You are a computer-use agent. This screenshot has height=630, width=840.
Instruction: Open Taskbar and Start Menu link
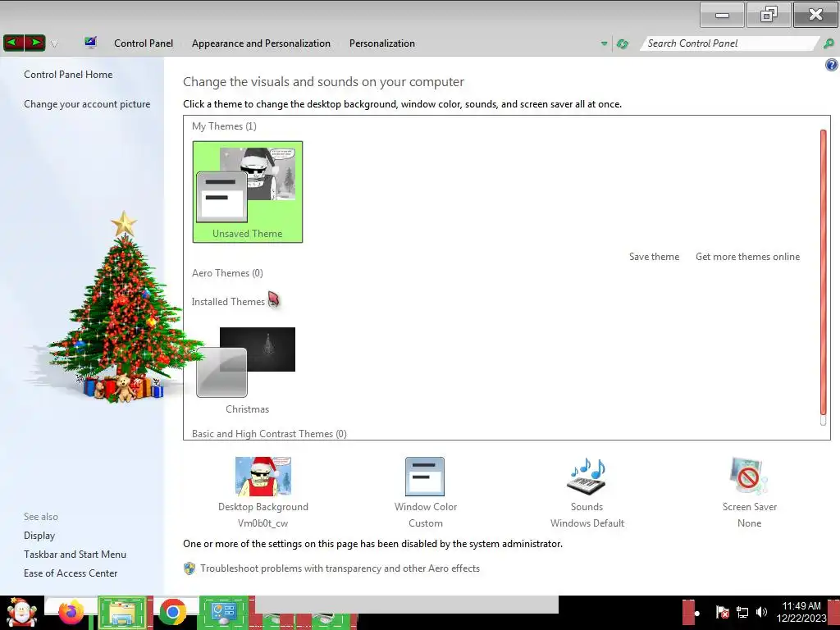click(75, 555)
